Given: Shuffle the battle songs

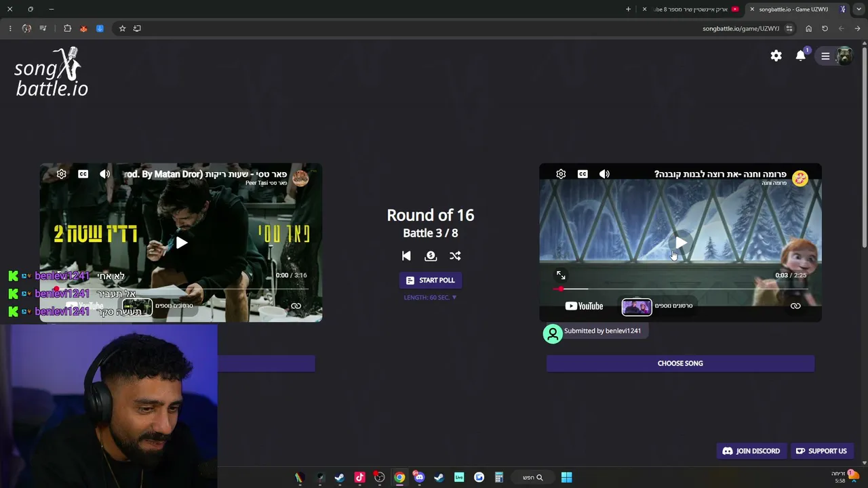Looking at the screenshot, I should 455,256.
